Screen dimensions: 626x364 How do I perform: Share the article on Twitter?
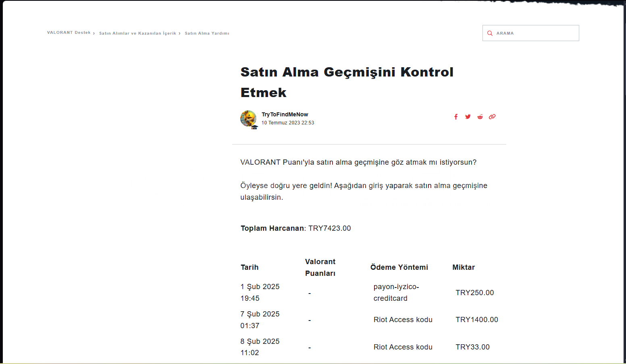(468, 117)
